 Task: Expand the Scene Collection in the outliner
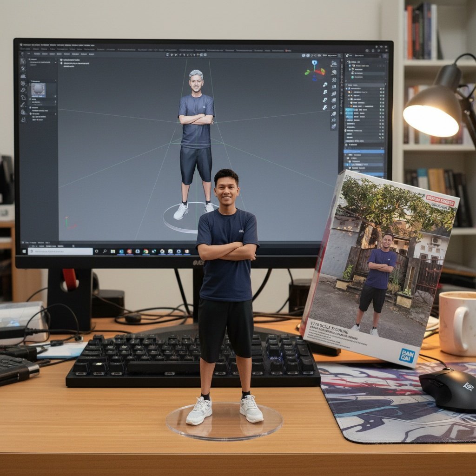[x=347, y=61]
